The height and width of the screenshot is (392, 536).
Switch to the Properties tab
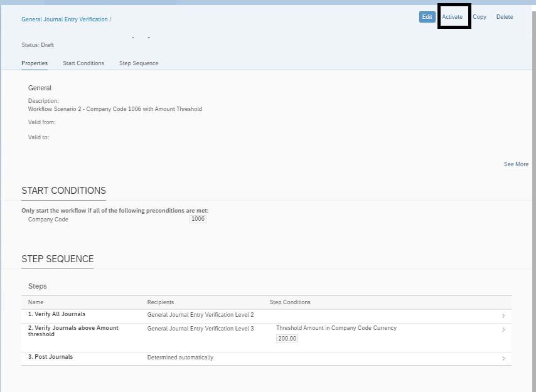(35, 63)
